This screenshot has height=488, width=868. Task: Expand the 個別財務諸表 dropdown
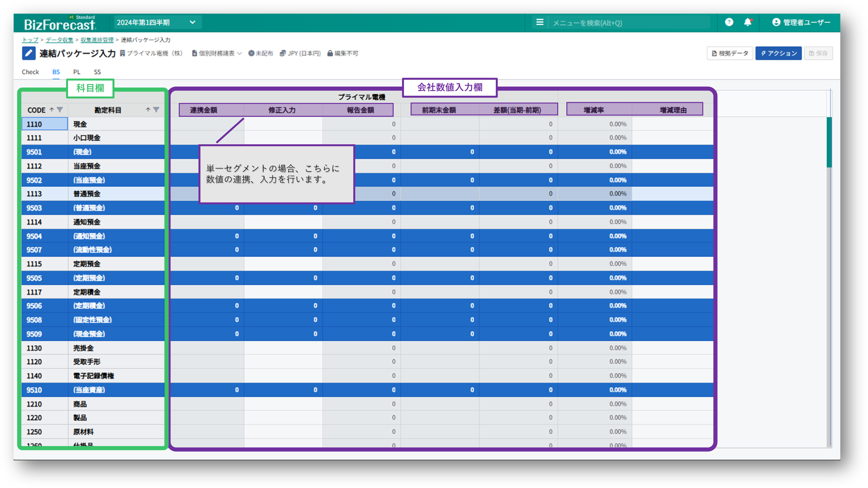click(217, 53)
